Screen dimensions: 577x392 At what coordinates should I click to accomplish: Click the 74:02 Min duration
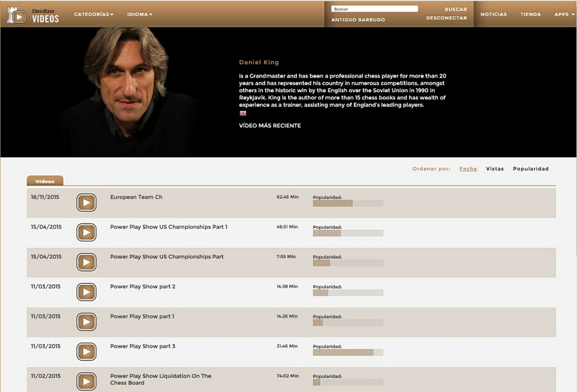[x=288, y=375]
